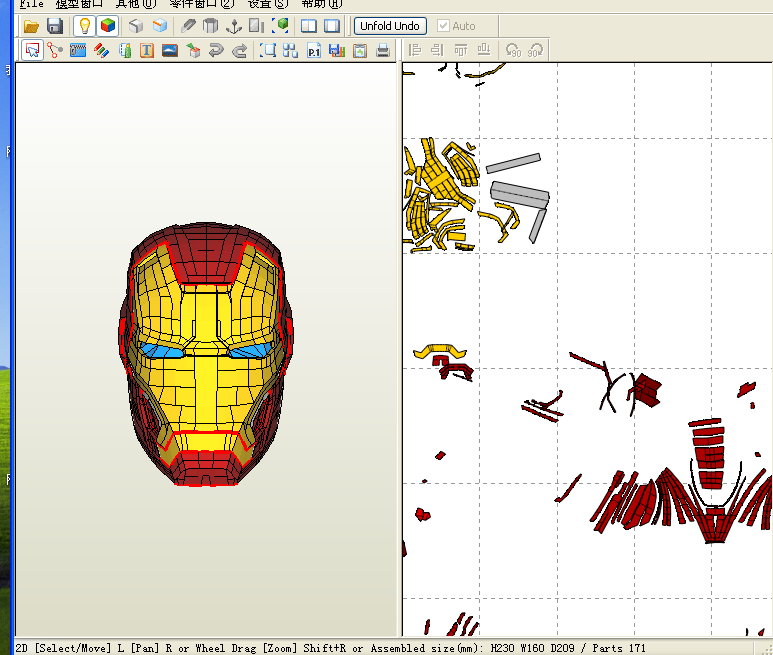Click the gray cube 3D view icon
Image resolution: width=773 pixels, height=655 pixels.
136,26
